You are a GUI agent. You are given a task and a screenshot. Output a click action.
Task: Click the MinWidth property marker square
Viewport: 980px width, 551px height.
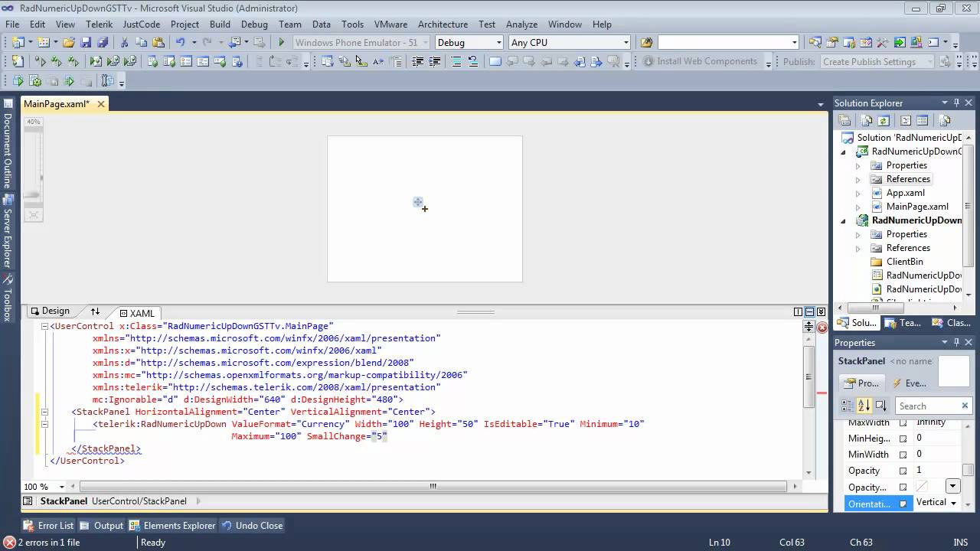coord(903,455)
